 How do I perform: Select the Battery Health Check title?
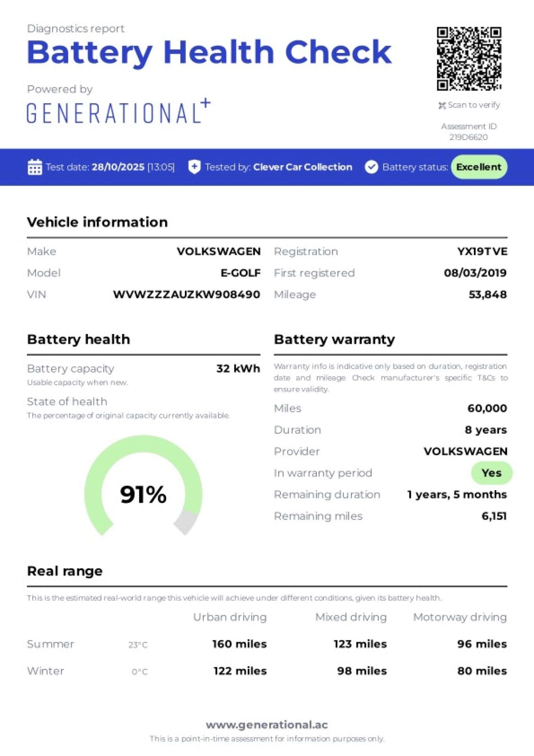click(x=209, y=52)
